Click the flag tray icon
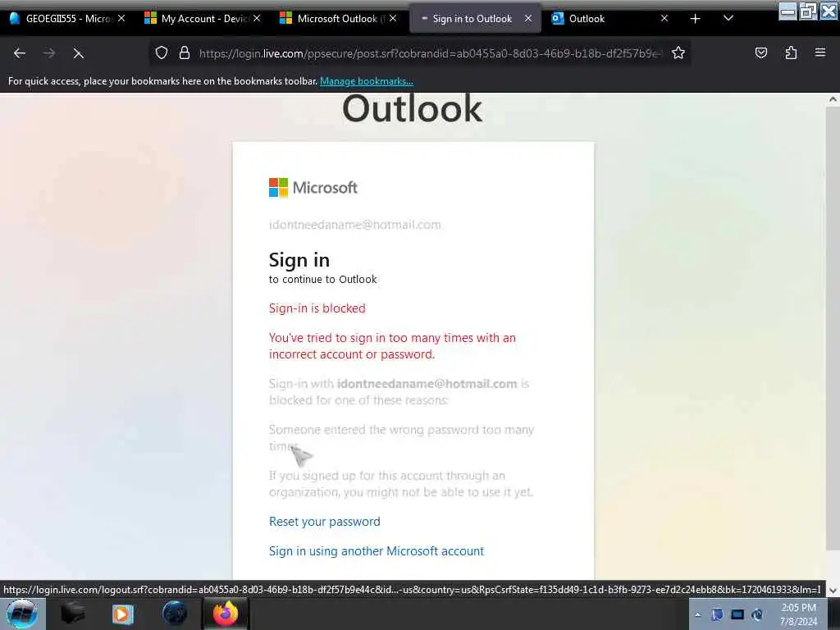The image size is (840, 630). 717,614
